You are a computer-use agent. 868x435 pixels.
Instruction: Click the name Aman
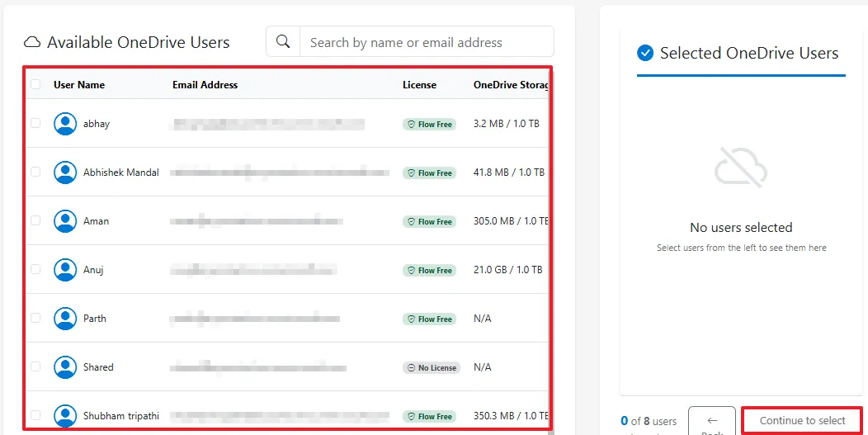(x=96, y=221)
